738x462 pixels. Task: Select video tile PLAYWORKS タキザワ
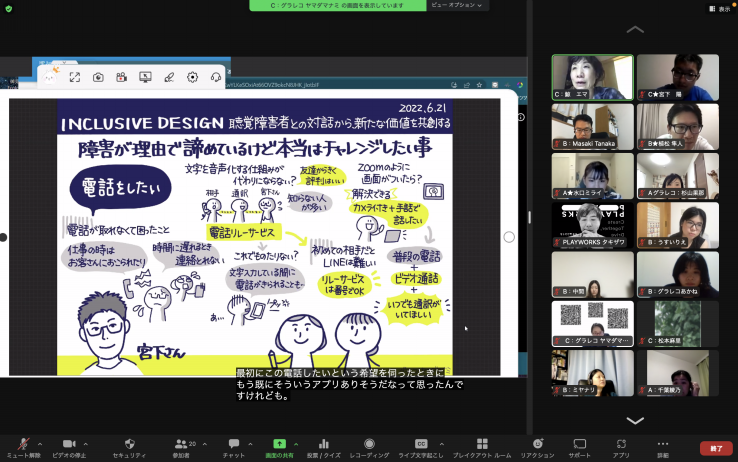point(593,225)
